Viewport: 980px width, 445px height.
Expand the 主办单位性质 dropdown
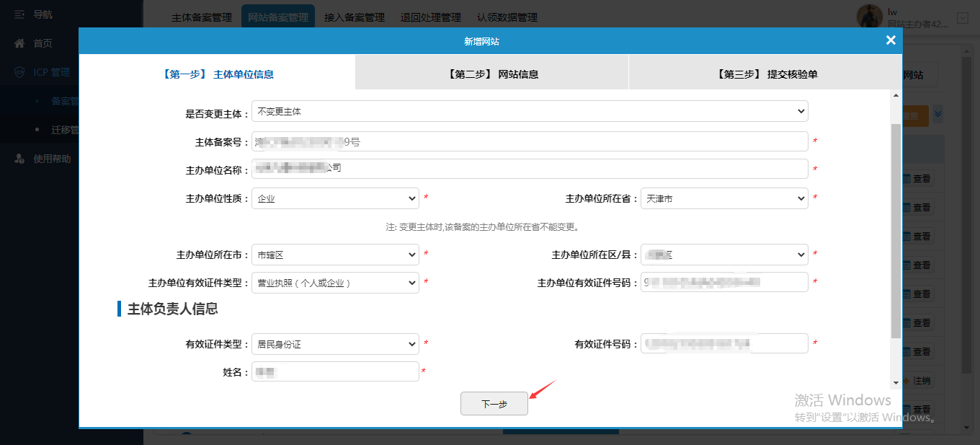click(x=335, y=198)
